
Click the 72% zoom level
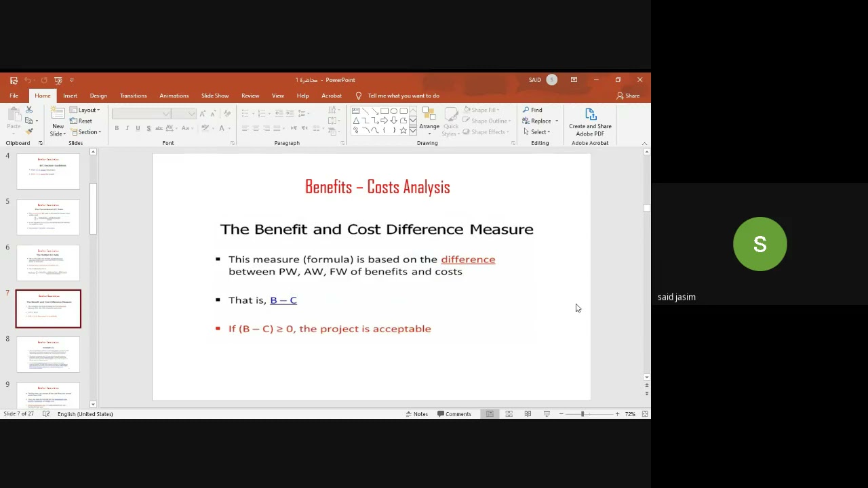coord(630,414)
